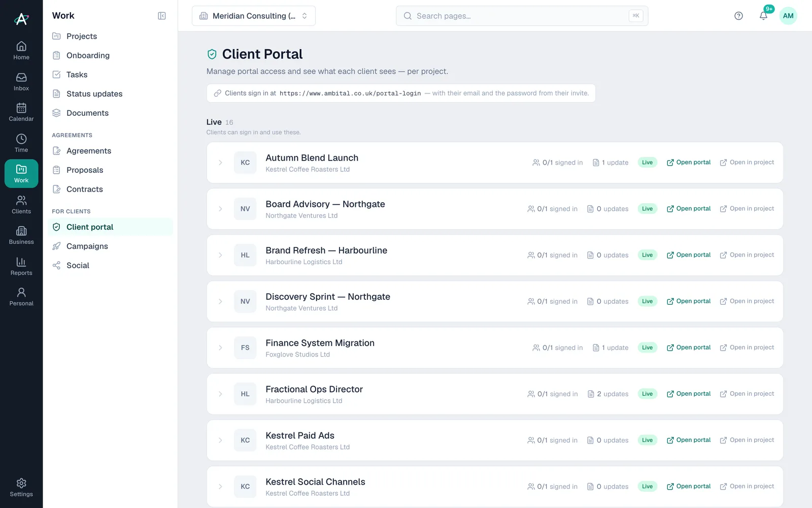Expand the Kestrel Paid Ads row
Viewport: 812px width, 508px height.
220,440
